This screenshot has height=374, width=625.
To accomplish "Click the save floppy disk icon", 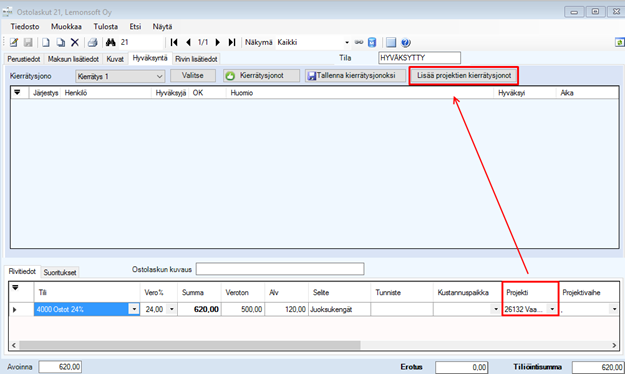I will tap(28, 42).
